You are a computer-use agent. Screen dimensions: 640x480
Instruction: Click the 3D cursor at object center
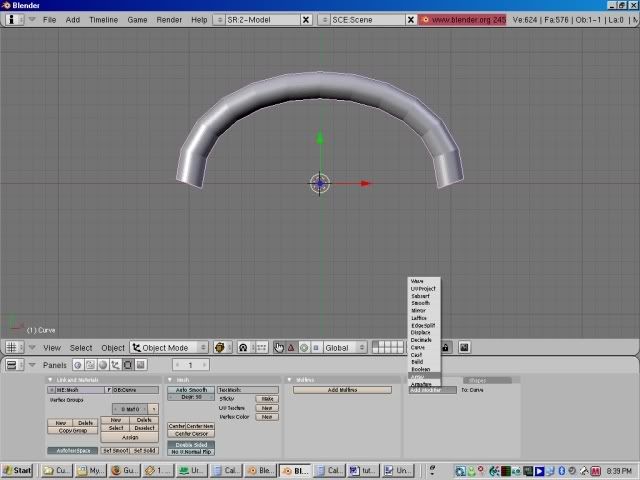tap(319, 184)
